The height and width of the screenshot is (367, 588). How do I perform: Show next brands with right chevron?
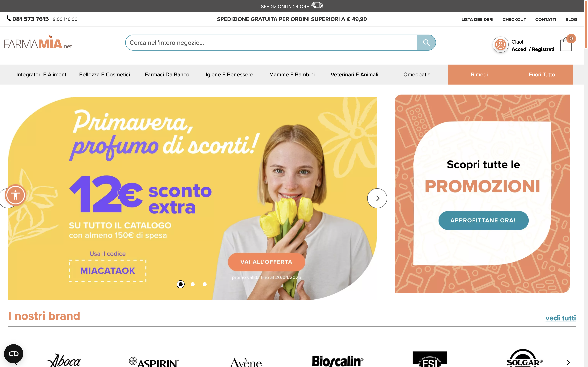pyautogui.click(x=568, y=362)
